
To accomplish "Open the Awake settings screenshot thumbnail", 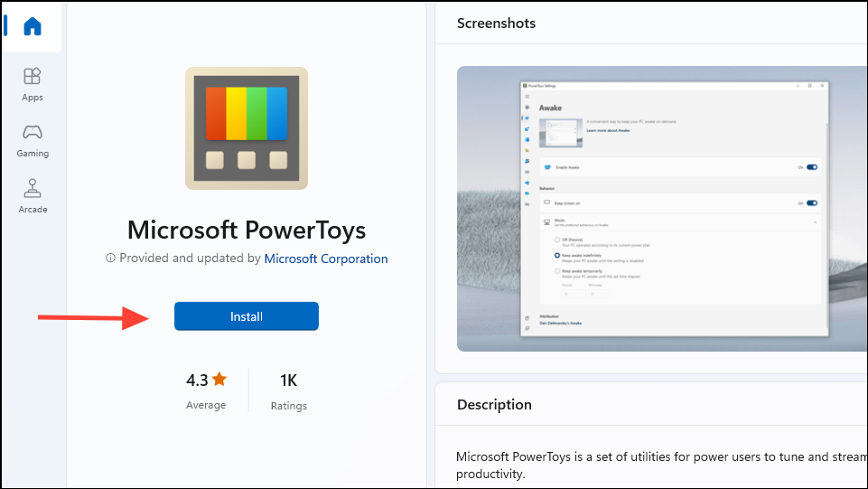I will (662, 209).
